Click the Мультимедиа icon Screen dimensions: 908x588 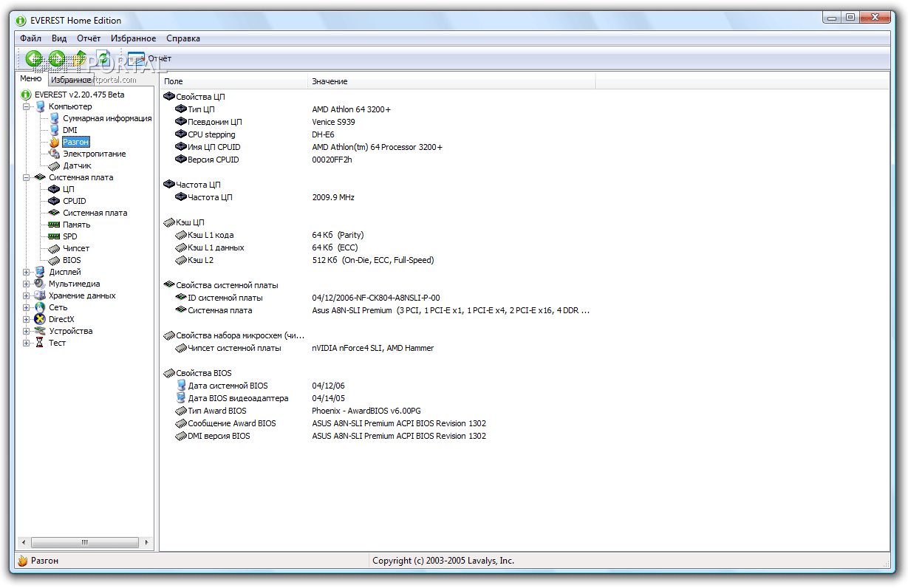coord(40,284)
